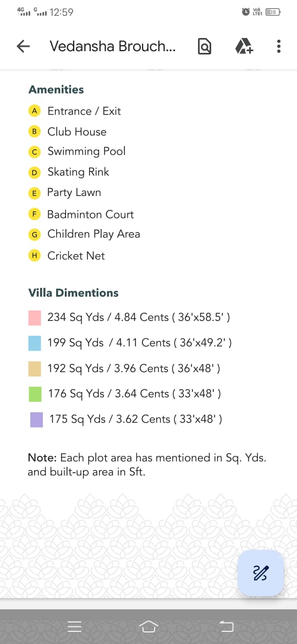Select the purple 175 Sq Yds swatch
Image resolution: width=297 pixels, height=644 pixels.
36,420
